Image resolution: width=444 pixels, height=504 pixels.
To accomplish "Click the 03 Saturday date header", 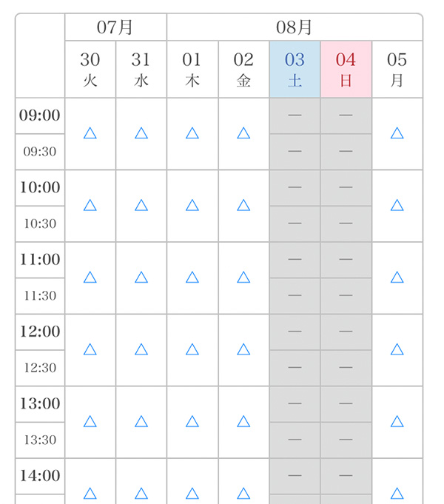I will (x=295, y=69).
